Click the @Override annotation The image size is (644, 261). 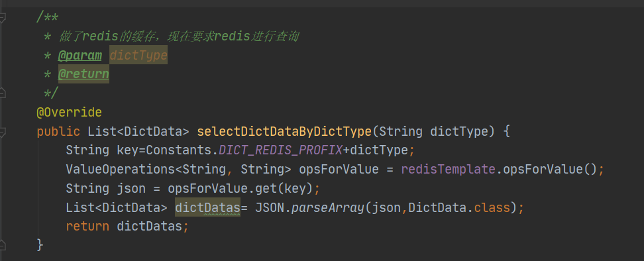coord(69,112)
